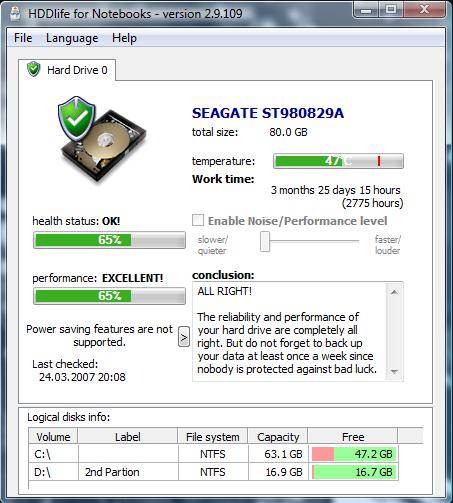Click the '(2775 hours)' work time value
Image resolution: width=453 pixels, height=503 pixels.
(373, 203)
